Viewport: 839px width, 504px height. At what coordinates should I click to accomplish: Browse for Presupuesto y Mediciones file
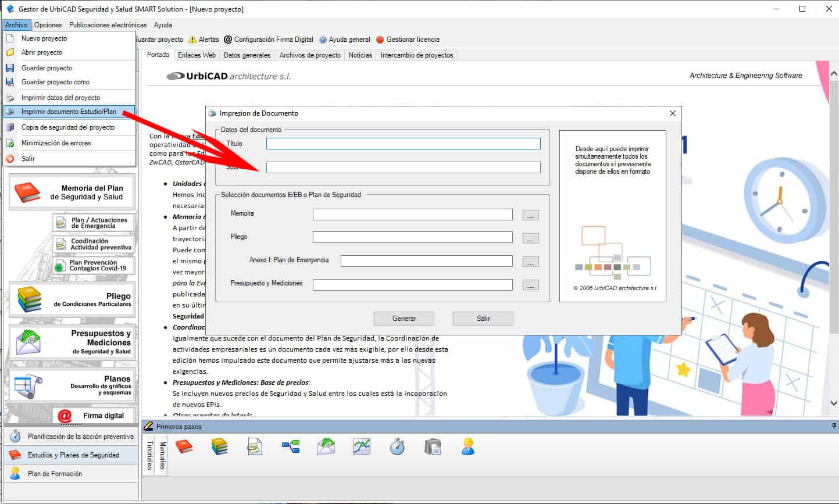tap(530, 285)
